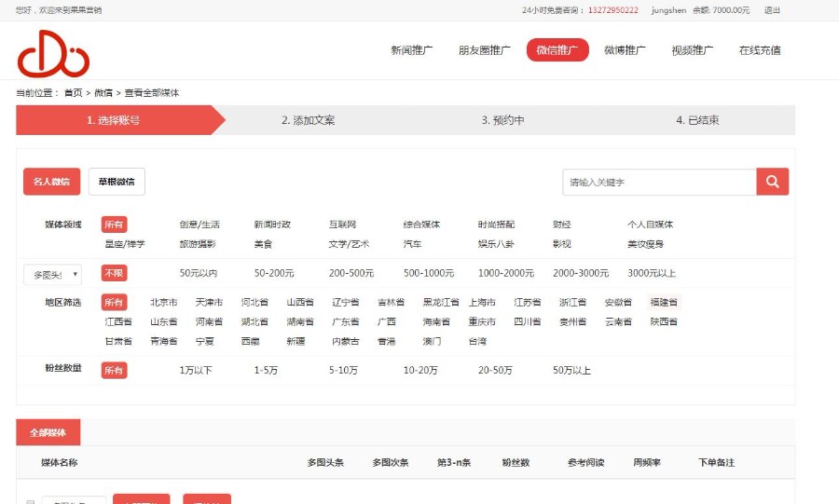This screenshot has height=504, width=839.
Task: Click 不限 price filter button
Action: pos(114,273)
